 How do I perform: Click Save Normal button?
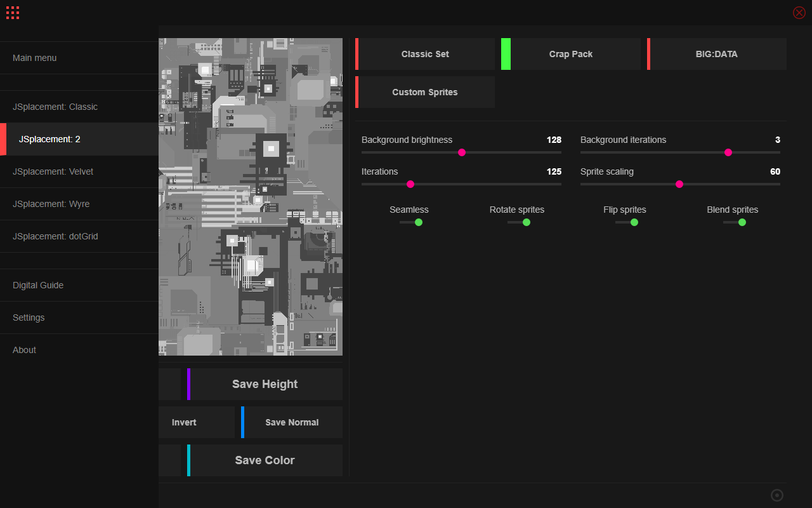[292, 422]
